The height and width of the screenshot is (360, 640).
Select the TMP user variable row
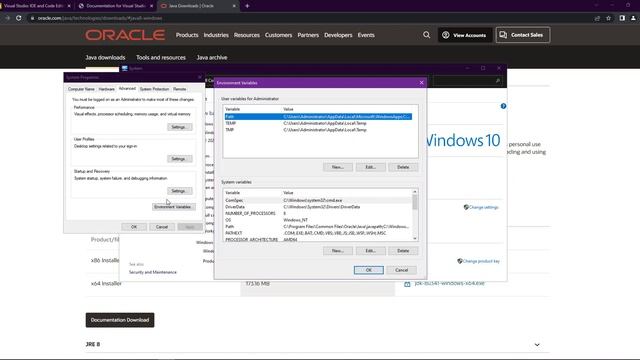(x=318, y=130)
